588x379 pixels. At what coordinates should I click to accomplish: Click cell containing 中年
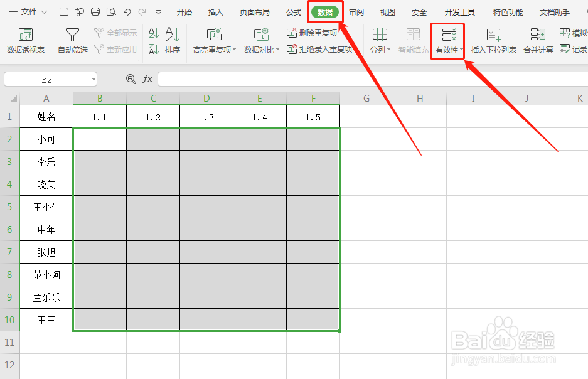[x=46, y=230]
